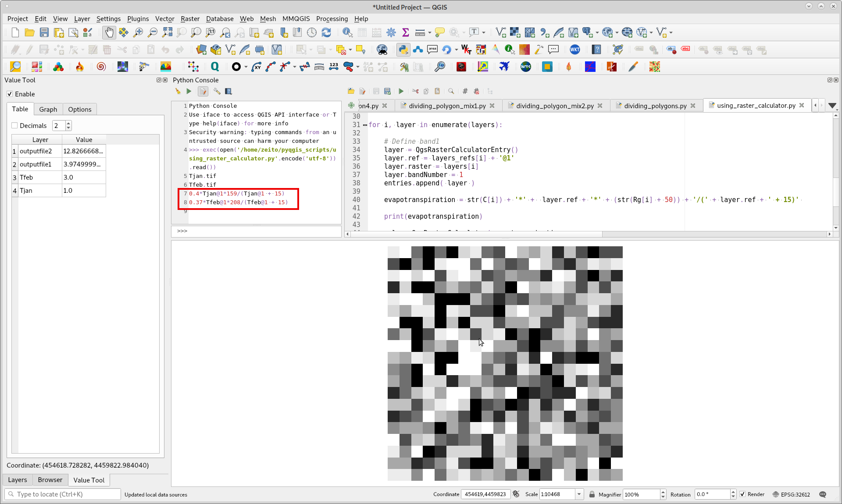Screen dimensions: 842x504
Task: Open the editor tab list dropdown
Action: pyautogui.click(x=832, y=106)
